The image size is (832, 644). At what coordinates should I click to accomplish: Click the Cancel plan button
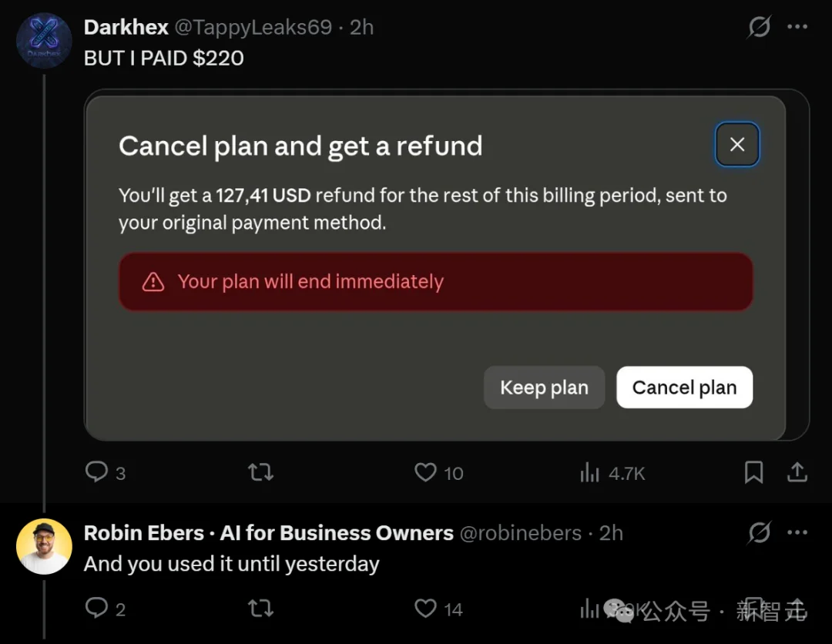click(685, 387)
